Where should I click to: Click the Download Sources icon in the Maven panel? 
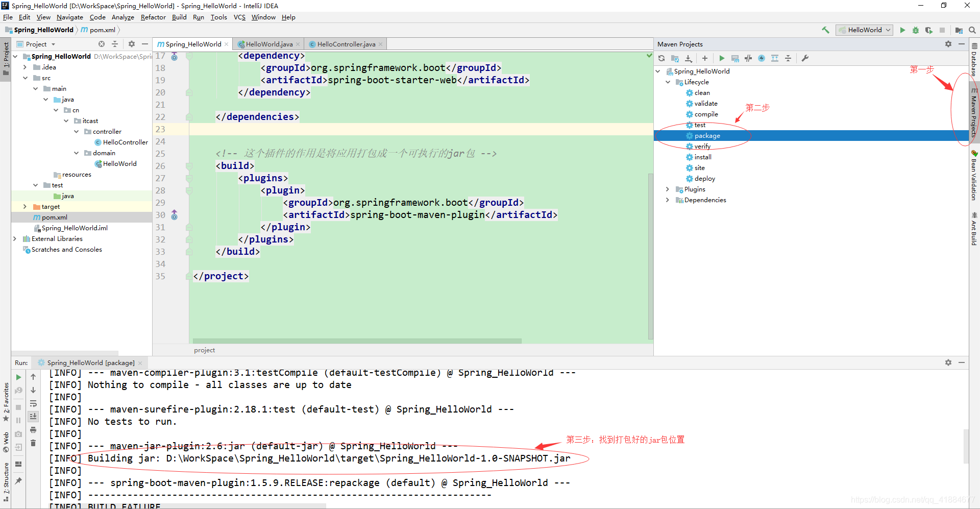pyautogui.click(x=688, y=58)
